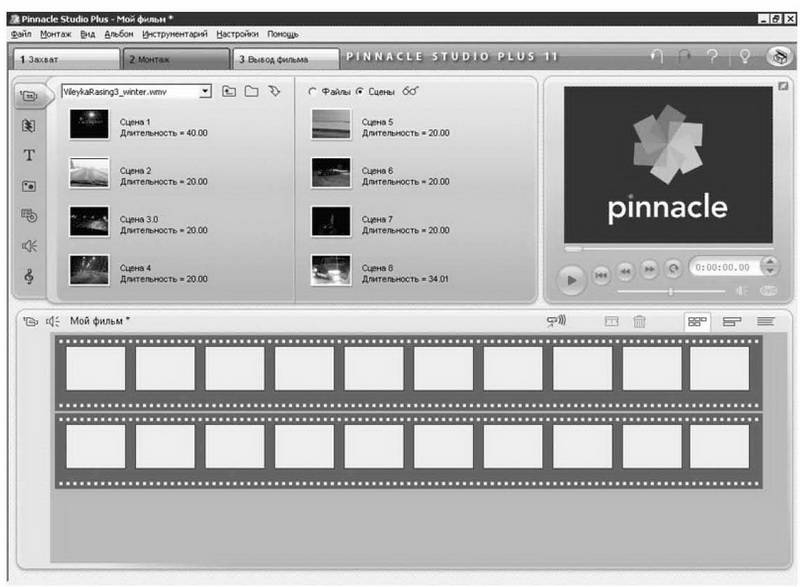Viewport: 800px width, 587px height.
Task: Open the transitions album tab
Action: pyautogui.click(x=29, y=125)
